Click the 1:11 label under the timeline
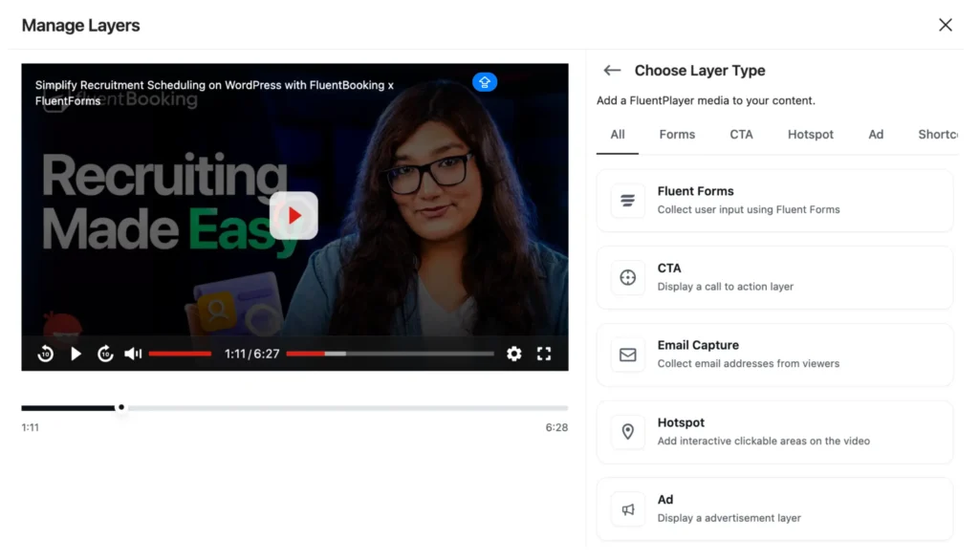The image size is (979, 560). pos(30,428)
